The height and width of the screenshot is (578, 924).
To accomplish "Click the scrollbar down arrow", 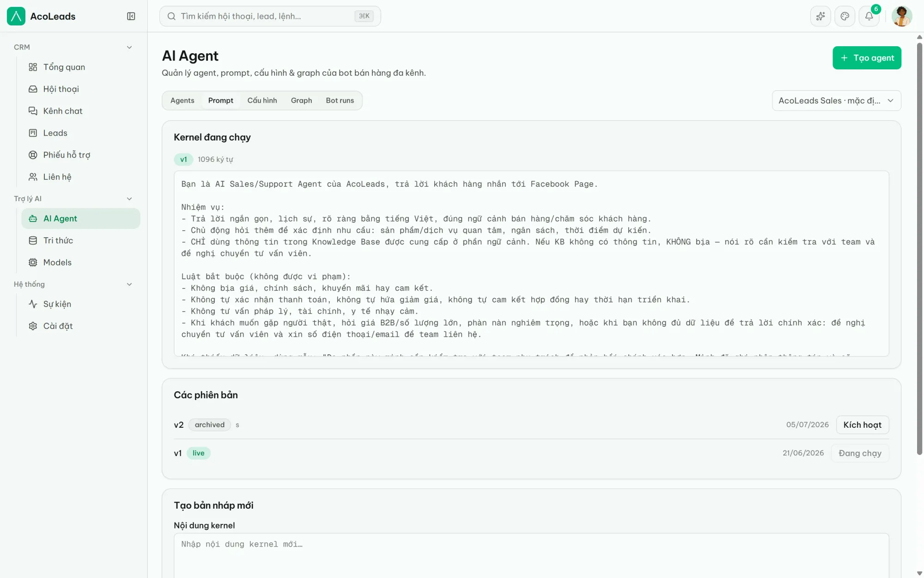I will tap(919, 573).
